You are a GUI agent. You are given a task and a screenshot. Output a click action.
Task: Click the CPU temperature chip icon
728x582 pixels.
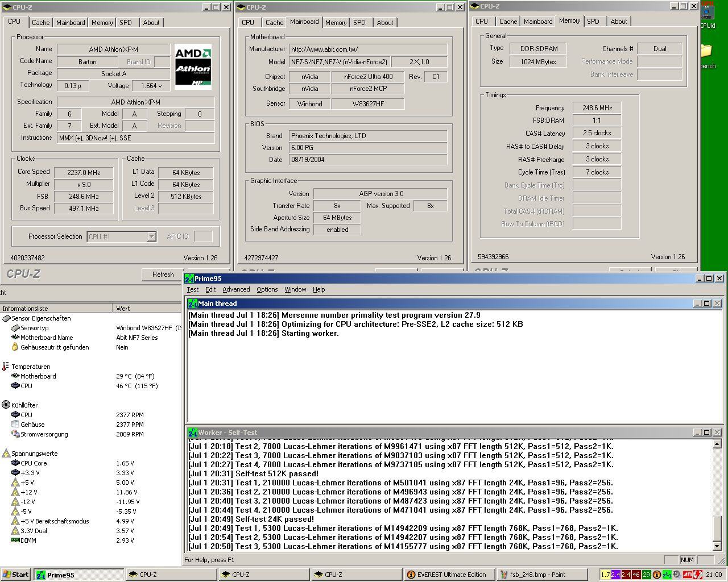tap(15, 386)
